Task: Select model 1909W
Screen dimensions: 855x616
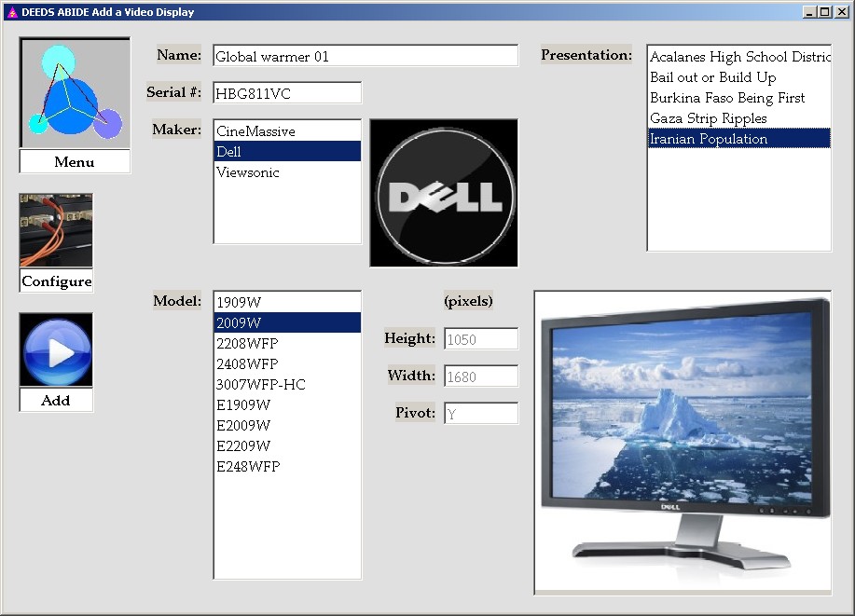Action: pos(239,303)
